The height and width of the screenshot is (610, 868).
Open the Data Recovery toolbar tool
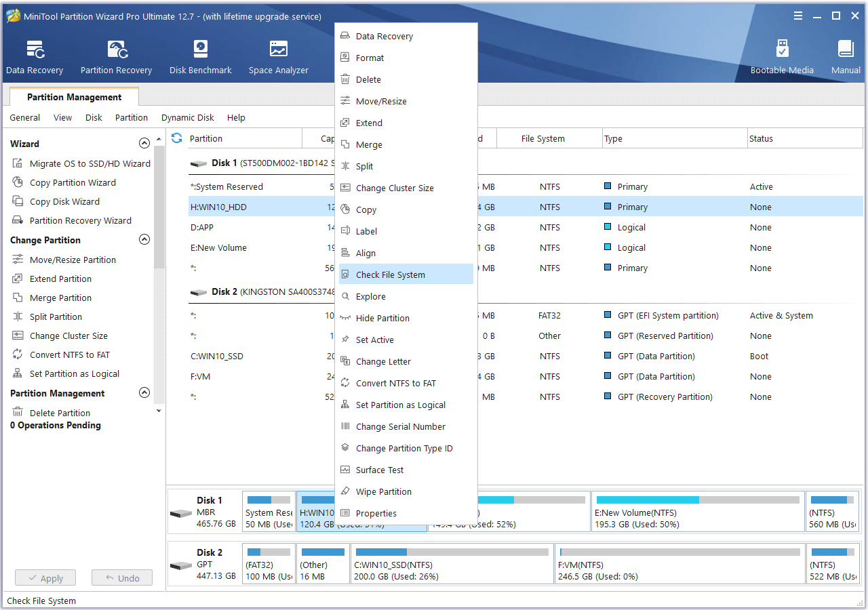[35, 57]
